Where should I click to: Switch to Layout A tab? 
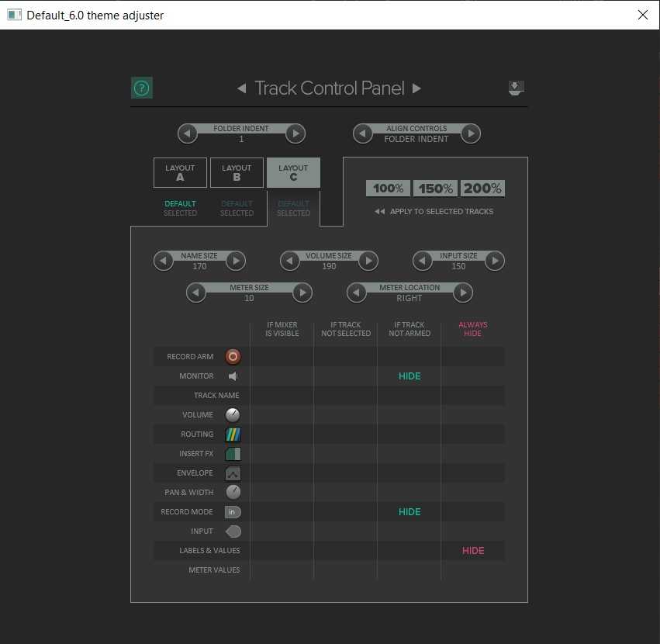point(180,173)
